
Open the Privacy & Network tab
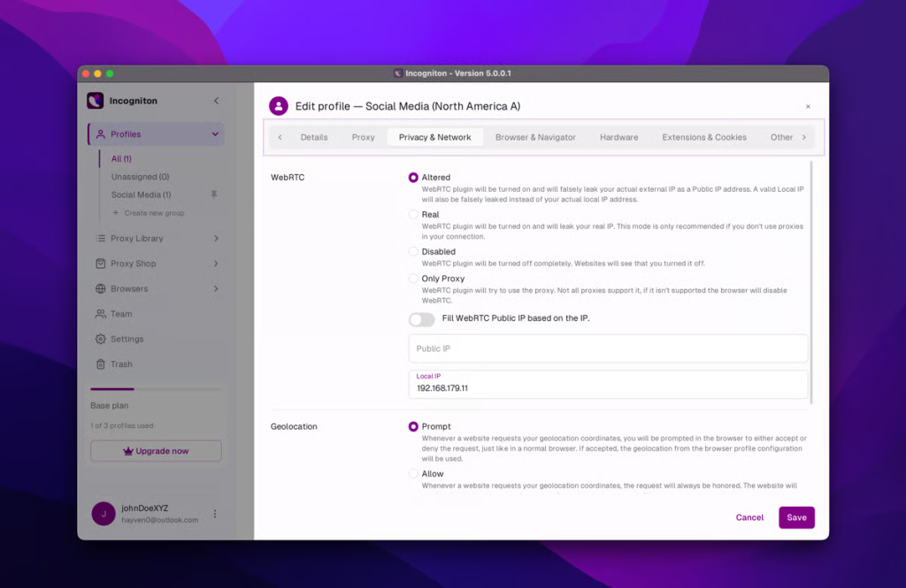click(434, 137)
